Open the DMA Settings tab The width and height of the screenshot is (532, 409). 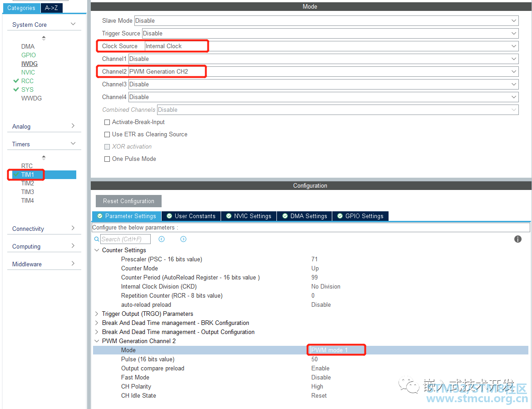[x=304, y=216]
